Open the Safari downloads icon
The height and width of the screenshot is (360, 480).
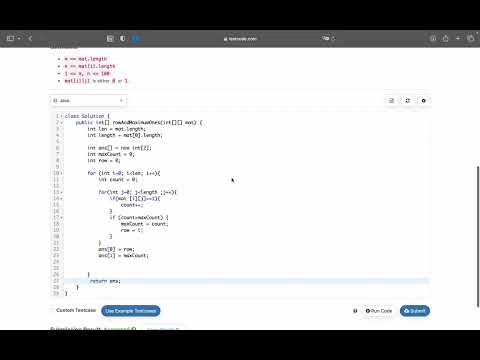(433, 38)
